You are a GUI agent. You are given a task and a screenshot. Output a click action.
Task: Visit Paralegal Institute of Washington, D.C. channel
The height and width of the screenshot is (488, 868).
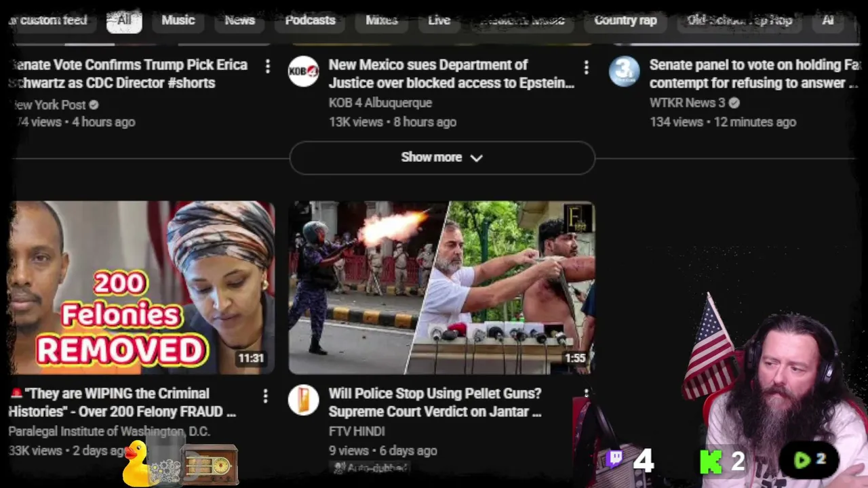coord(109,431)
